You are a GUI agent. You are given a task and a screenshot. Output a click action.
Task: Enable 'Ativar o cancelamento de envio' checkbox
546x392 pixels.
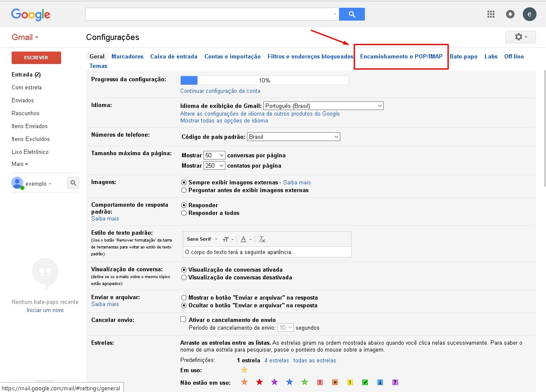click(x=183, y=319)
